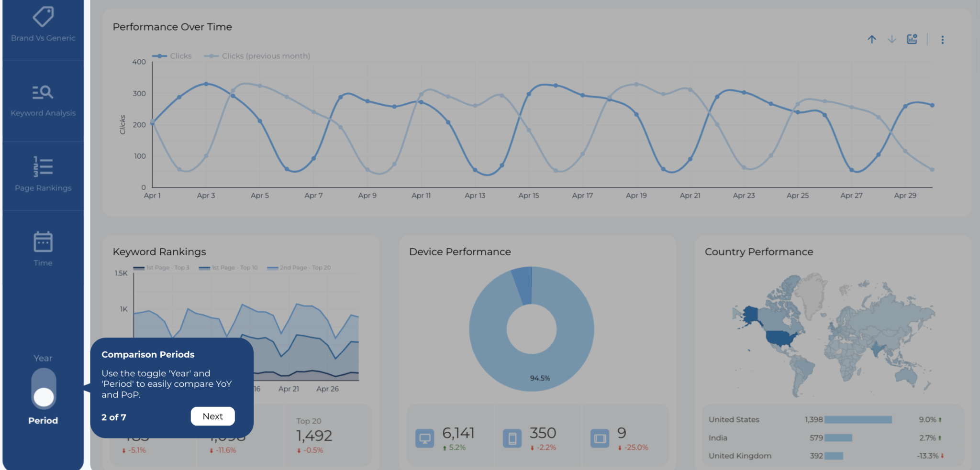The height and width of the screenshot is (470, 980).
Task: Click the 2 of 7 step indicator
Action: pos(114,417)
